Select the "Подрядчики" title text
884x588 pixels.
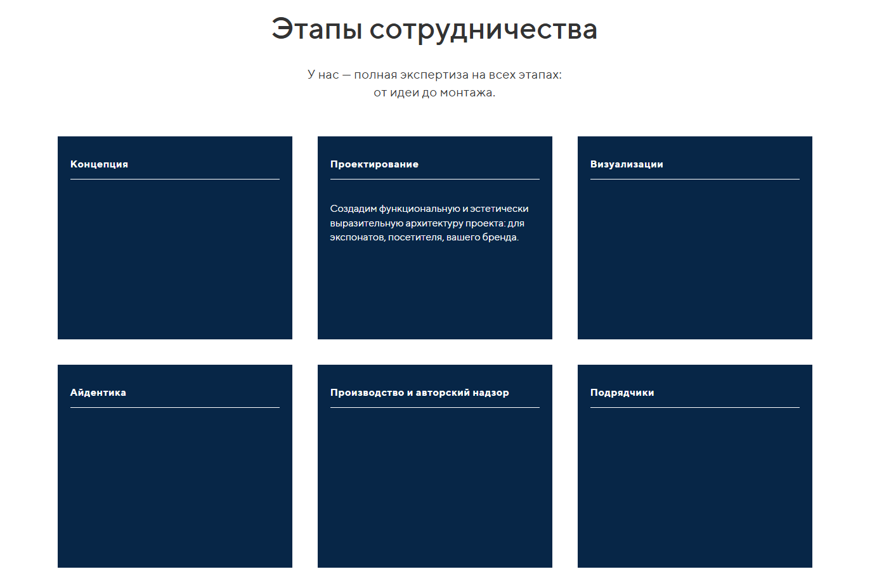tap(621, 392)
